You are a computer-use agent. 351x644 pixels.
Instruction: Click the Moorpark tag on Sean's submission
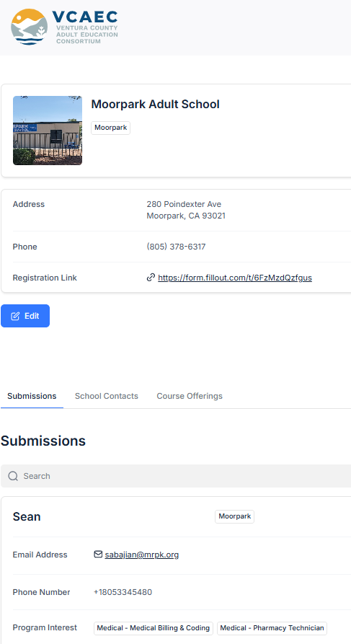[234, 516]
